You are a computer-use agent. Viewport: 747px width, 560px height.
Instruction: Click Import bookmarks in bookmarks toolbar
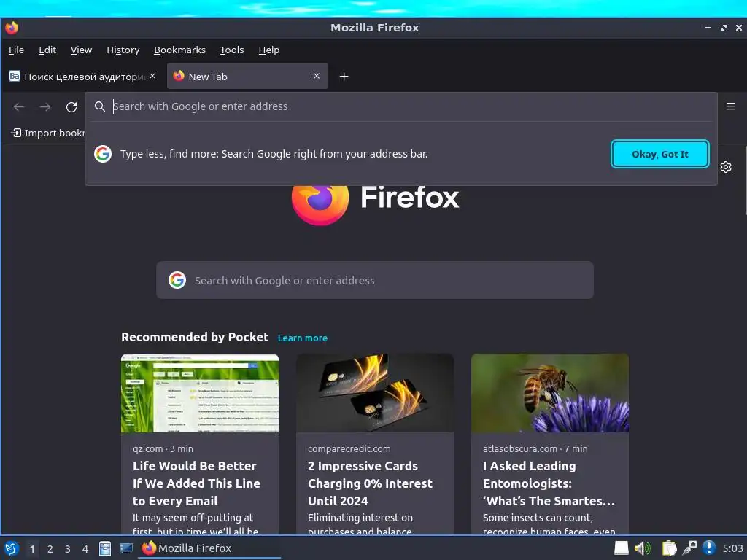tap(47, 133)
